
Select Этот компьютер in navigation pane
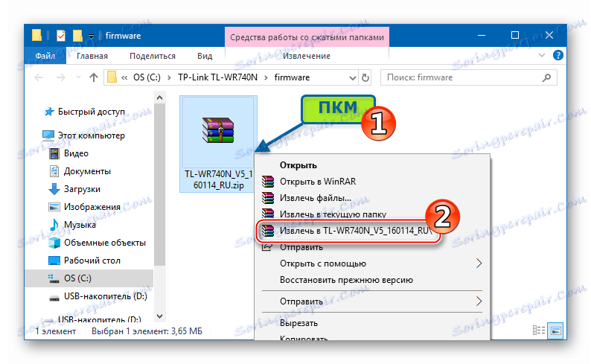coord(91,135)
